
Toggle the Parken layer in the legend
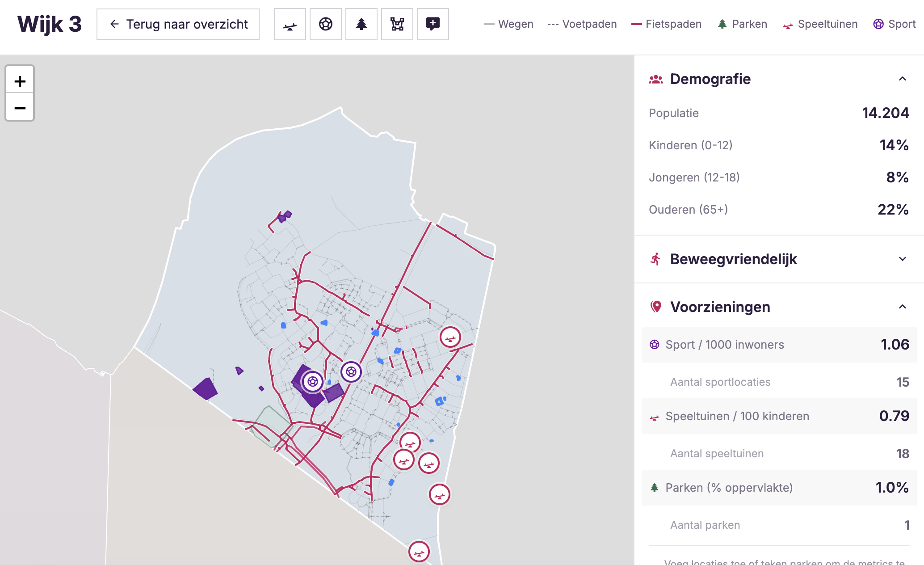click(x=742, y=24)
